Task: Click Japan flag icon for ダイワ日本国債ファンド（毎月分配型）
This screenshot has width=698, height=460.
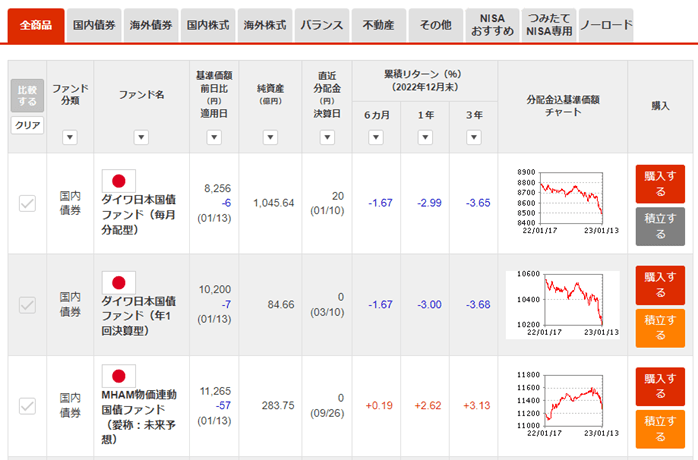Action: [119, 181]
